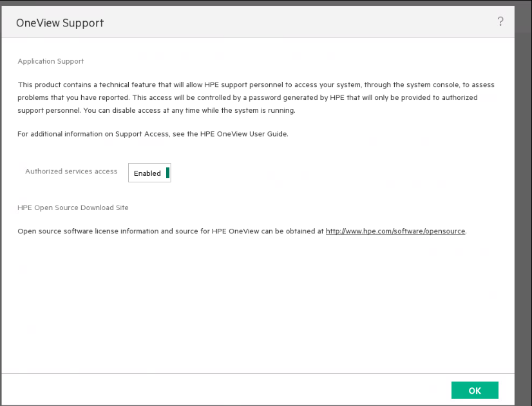Click the empty footer area left of OK
The image size is (532, 406).
point(225,389)
